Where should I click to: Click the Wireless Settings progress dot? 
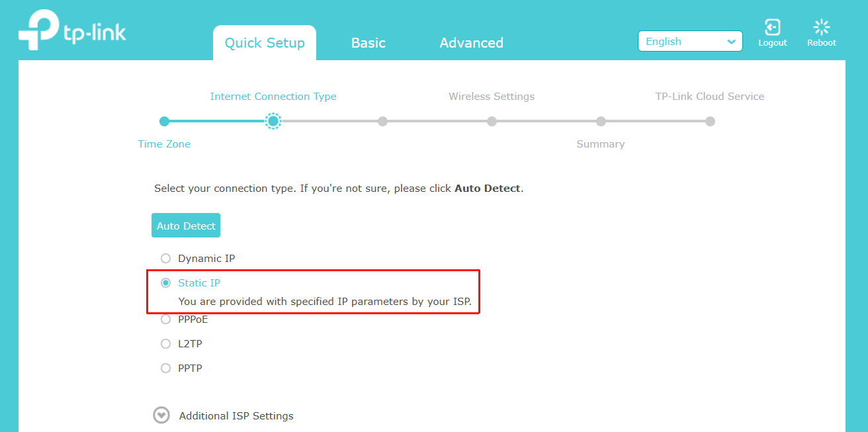492,121
